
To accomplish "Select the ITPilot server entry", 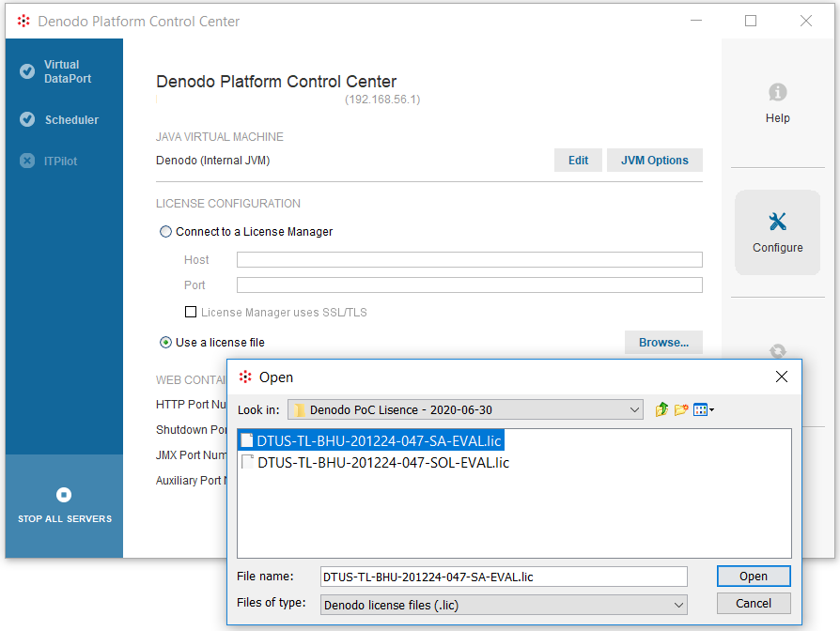I will (x=49, y=161).
